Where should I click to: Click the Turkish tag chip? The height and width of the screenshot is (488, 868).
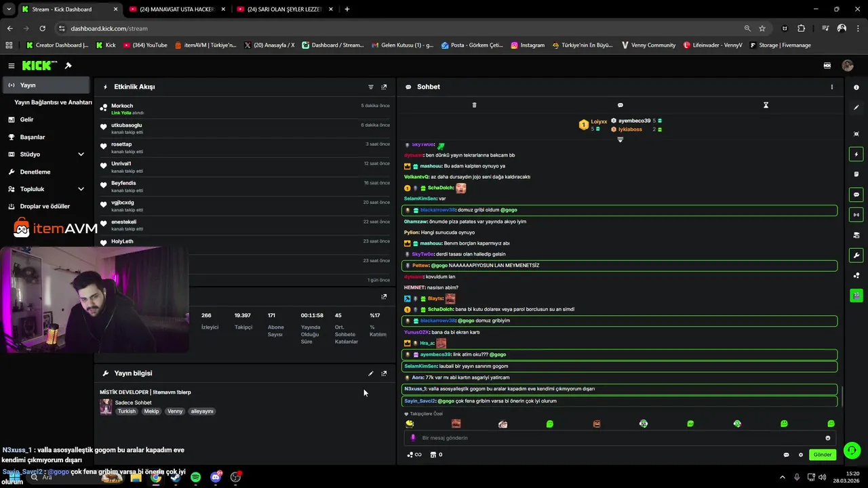pyautogui.click(x=127, y=411)
